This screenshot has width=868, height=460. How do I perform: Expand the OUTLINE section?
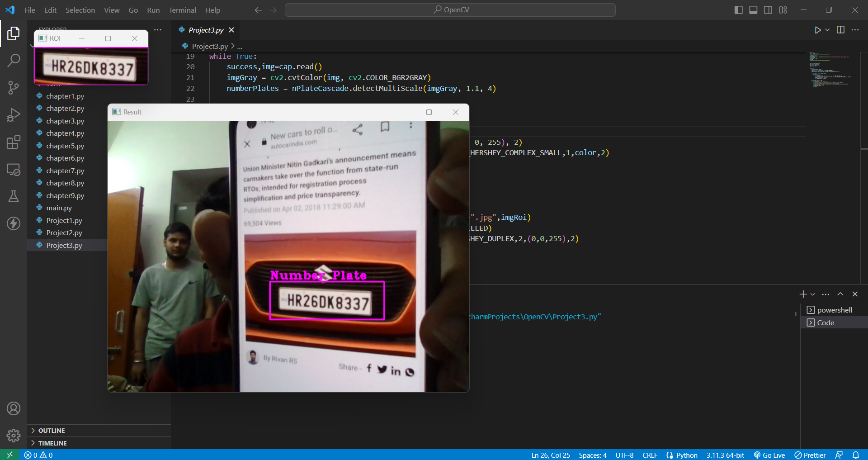pos(99,431)
